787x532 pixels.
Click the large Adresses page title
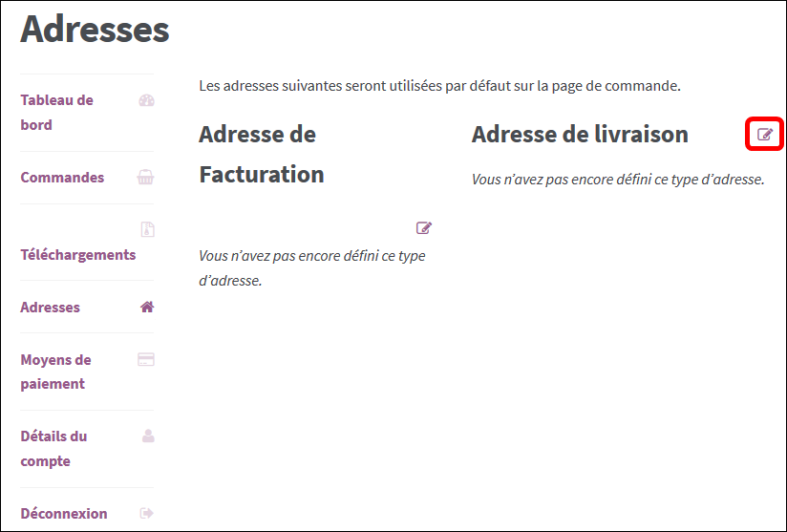pos(95,29)
